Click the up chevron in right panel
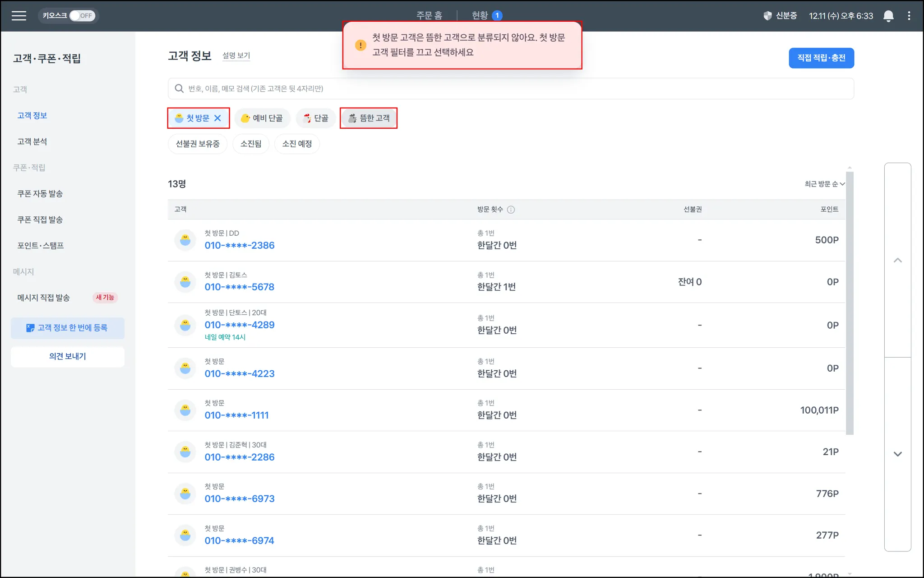 click(x=897, y=260)
